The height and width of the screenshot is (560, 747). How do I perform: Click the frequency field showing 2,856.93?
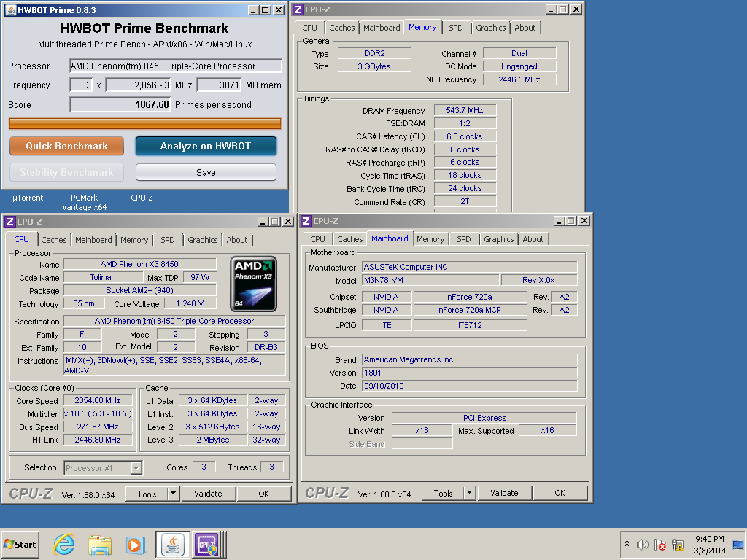138,85
